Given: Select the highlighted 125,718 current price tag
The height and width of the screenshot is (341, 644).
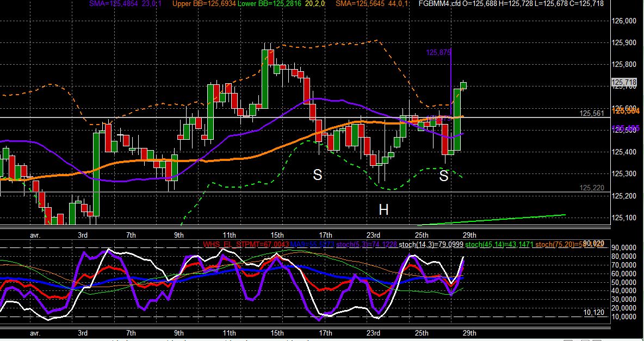Looking at the screenshot, I should point(624,83).
